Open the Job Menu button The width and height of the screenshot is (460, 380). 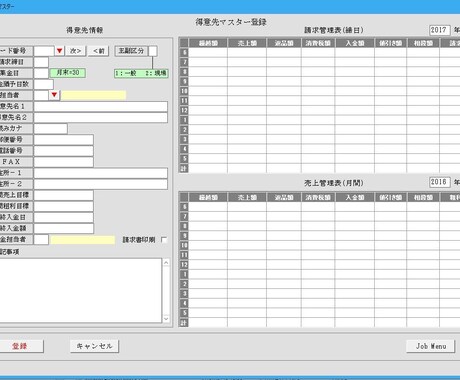pyautogui.click(x=431, y=346)
